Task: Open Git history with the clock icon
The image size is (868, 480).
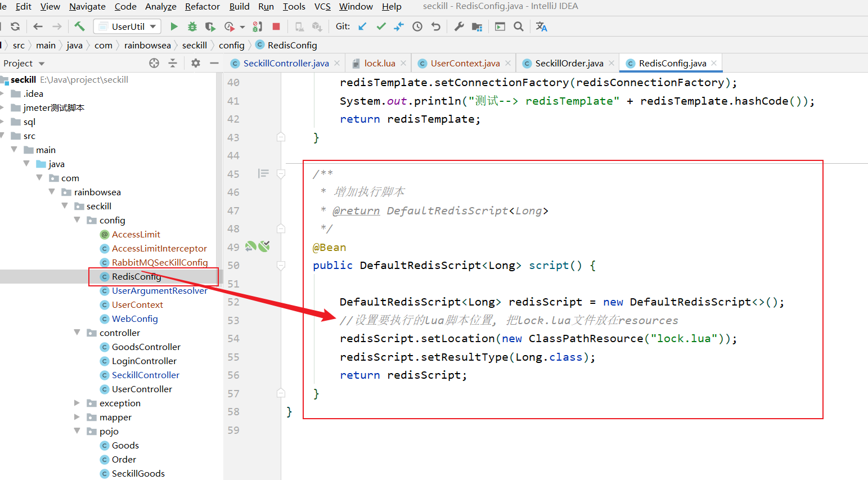Action: point(417,26)
